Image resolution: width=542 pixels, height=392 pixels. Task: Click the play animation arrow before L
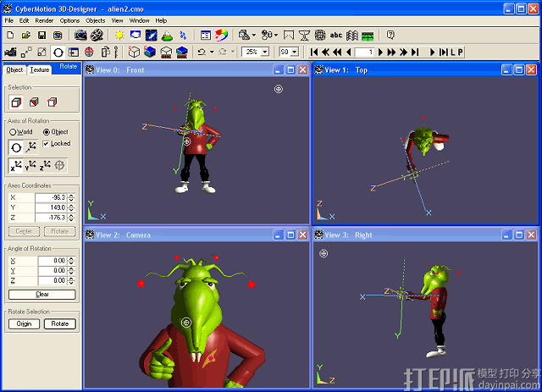(432, 52)
